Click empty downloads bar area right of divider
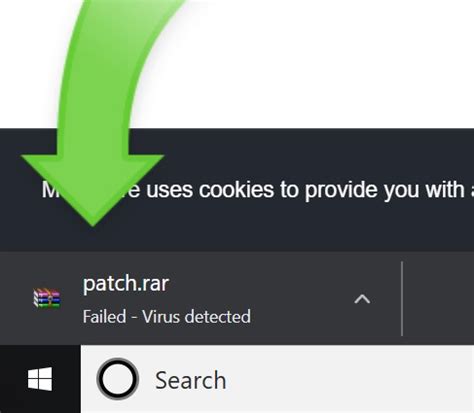Viewport: 474px width, 413px height. [x=438, y=299]
